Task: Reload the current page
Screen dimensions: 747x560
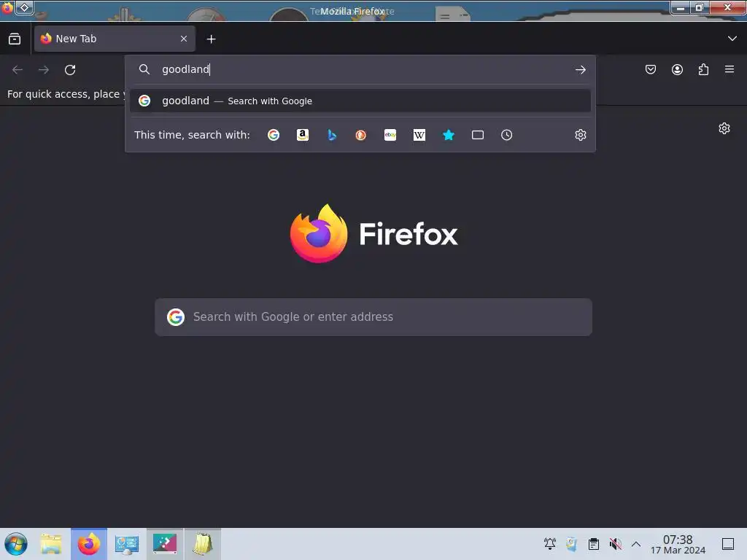Action: pyautogui.click(x=70, y=70)
